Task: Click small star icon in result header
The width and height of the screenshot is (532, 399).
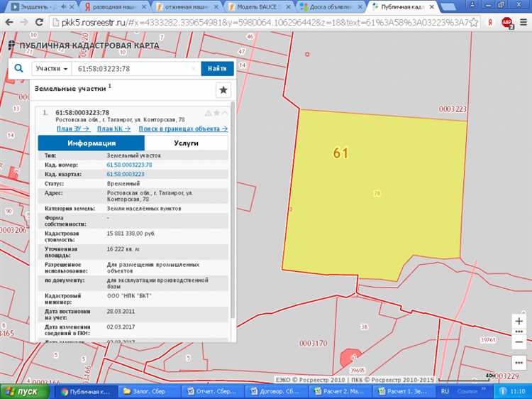Action: click(216, 113)
